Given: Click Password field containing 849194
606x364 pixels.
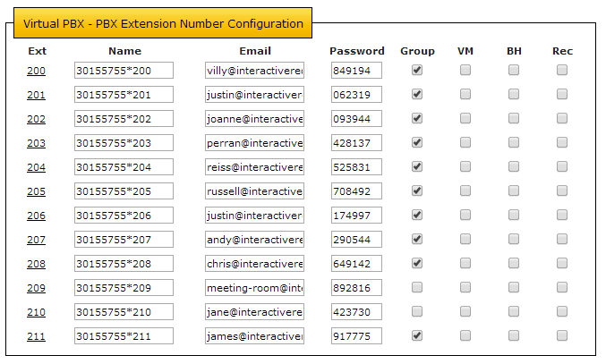Looking at the screenshot, I should [x=357, y=71].
